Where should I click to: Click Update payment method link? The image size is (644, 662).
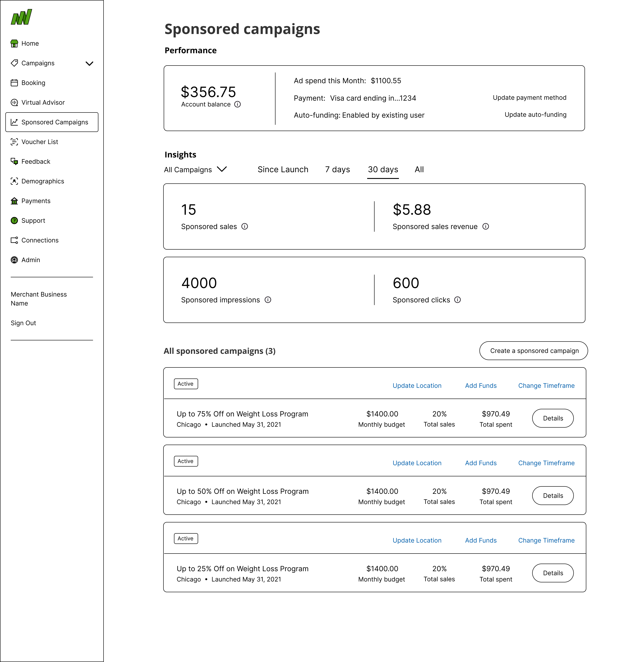click(529, 98)
